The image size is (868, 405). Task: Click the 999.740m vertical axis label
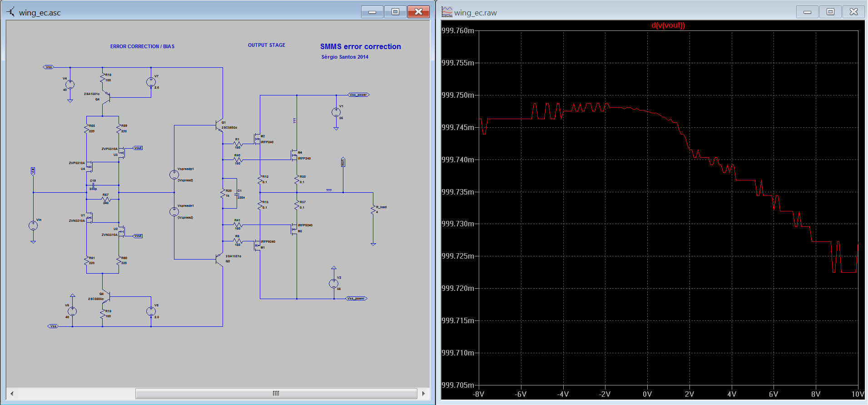tap(457, 160)
